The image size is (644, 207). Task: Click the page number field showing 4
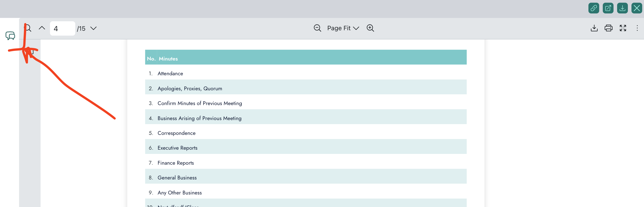62,28
